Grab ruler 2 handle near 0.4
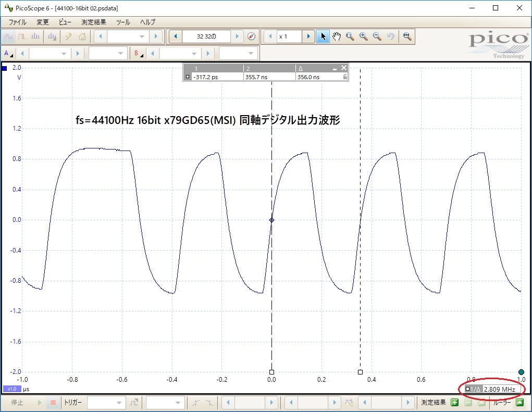Image resolution: width=532 pixels, height=412 pixels. click(361, 372)
